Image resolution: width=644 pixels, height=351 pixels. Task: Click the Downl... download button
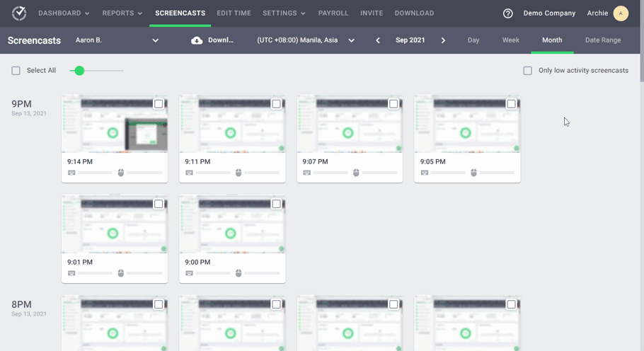pos(212,40)
